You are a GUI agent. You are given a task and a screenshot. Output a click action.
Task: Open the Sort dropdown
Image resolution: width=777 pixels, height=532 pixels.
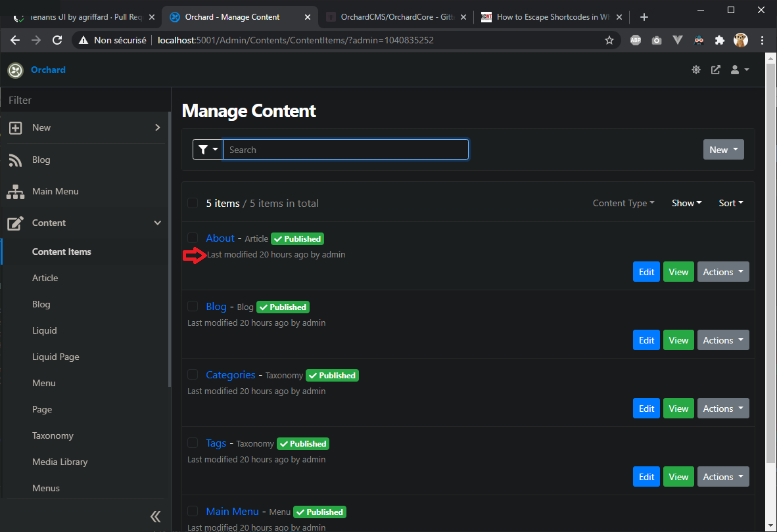point(730,203)
